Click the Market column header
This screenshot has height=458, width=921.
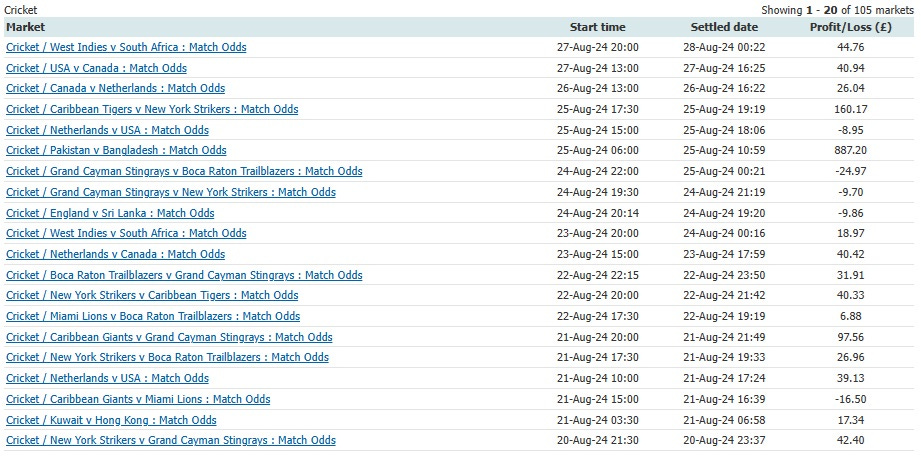pyautogui.click(x=26, y=27)
